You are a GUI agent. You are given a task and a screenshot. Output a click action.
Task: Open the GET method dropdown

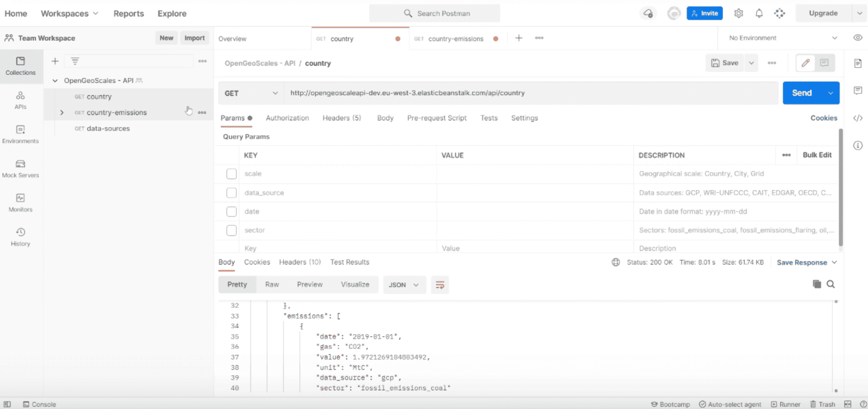pos(251,93)
